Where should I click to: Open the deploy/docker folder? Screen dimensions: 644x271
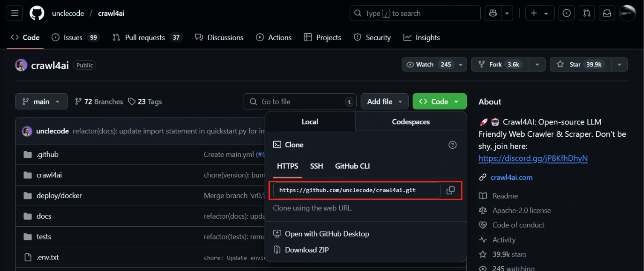click(x=59, y=196)
